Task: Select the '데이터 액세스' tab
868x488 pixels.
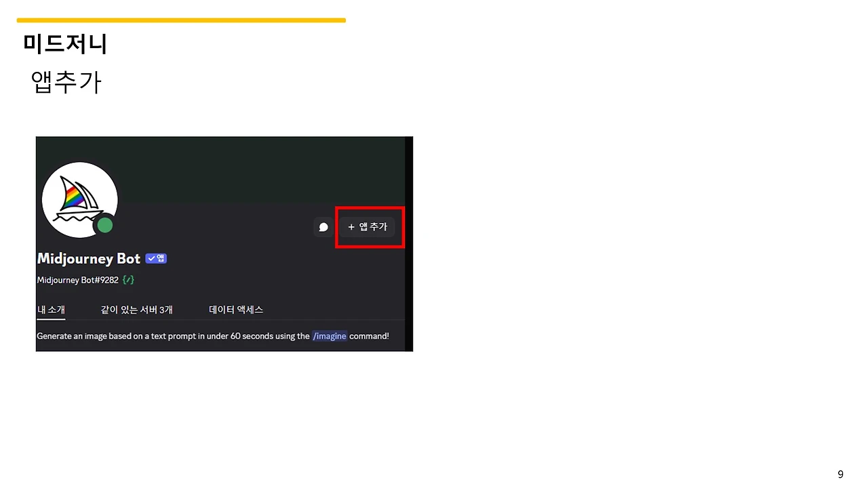Action: [x=236, y=310]
